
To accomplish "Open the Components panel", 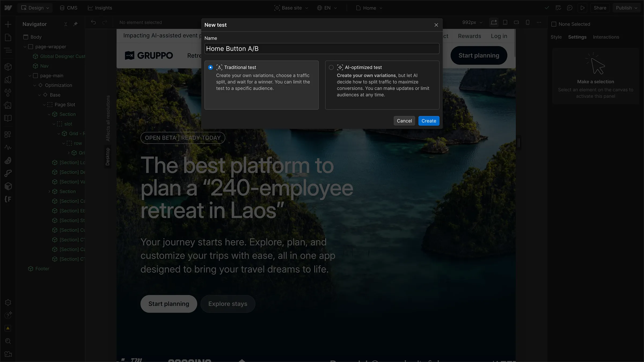I will (8, 67).
